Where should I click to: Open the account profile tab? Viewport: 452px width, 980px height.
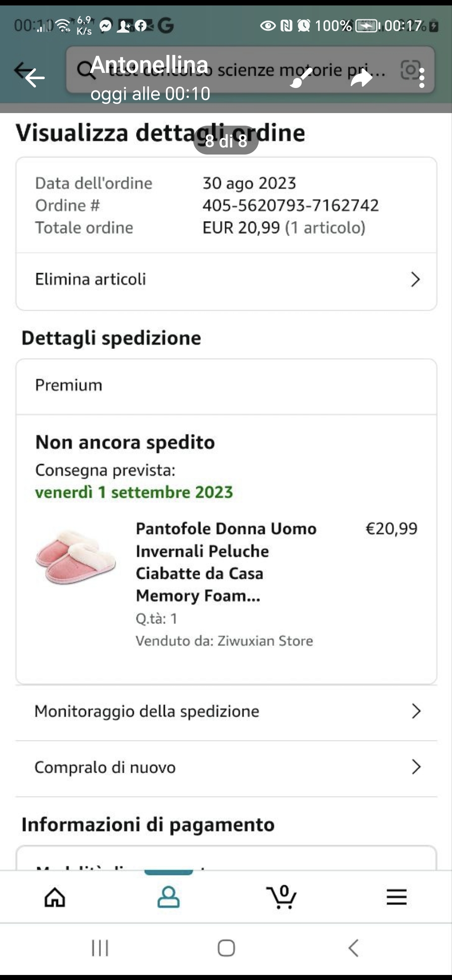pyautogui.click(x=168, y=897)
